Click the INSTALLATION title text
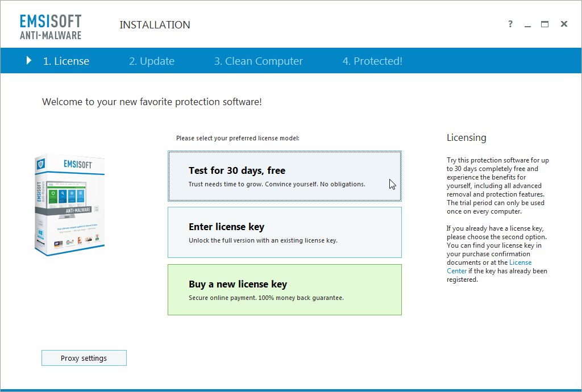Image resolution: width=582 pixels, height=392 pixels. point(155,25)
